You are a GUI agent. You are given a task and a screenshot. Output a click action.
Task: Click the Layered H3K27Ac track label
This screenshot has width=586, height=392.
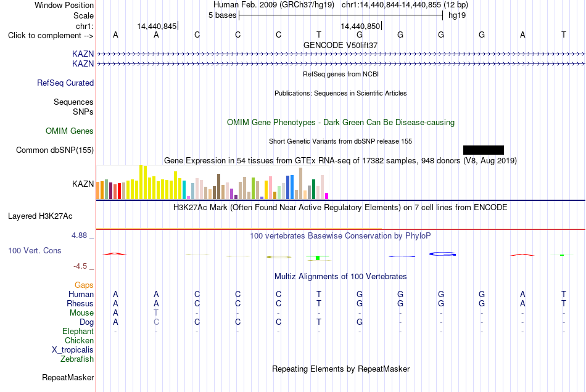pos(40,216)
